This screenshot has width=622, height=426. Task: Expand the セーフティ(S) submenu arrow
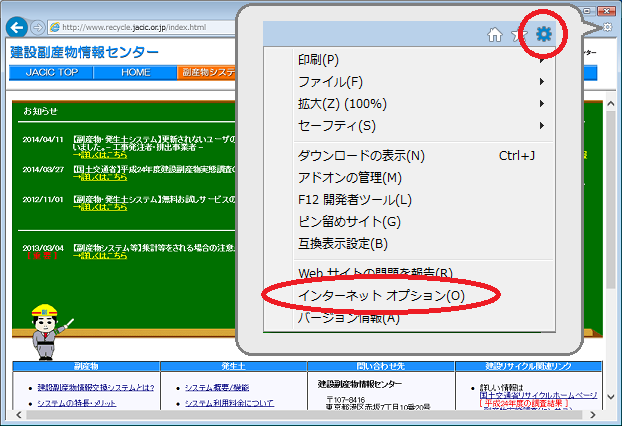541,126
